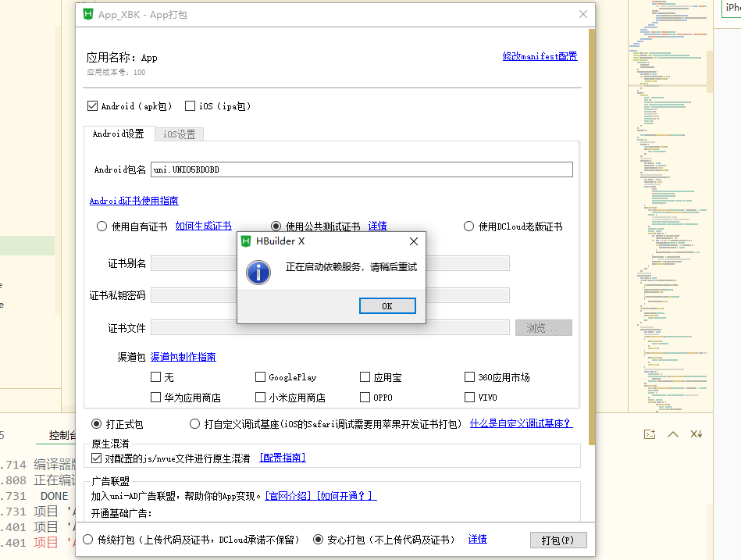The width and height of the screenshot is (741, 560).
Task: Click the X-arrow icon in console toolbar
Action: click(696, 434)
